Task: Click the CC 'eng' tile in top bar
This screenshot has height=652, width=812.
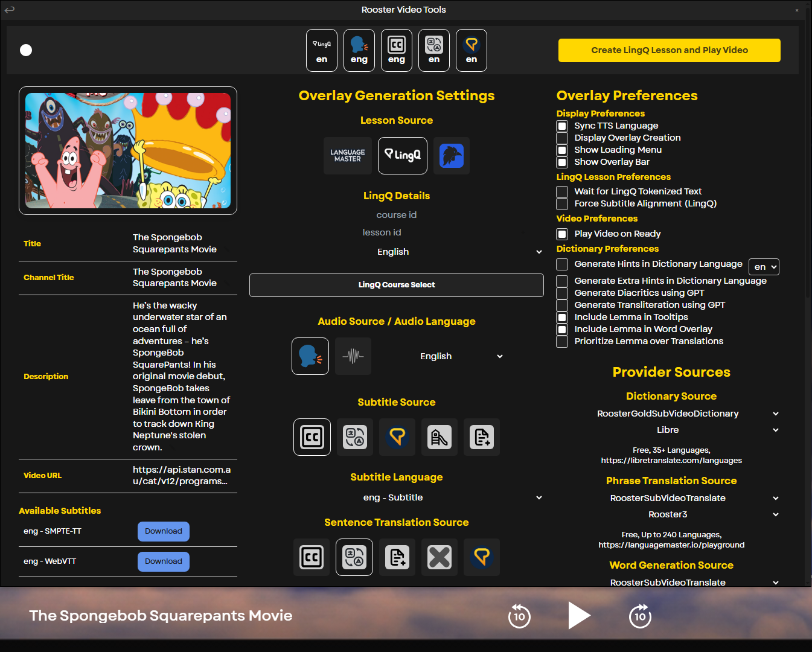Action: coord(397,51)
